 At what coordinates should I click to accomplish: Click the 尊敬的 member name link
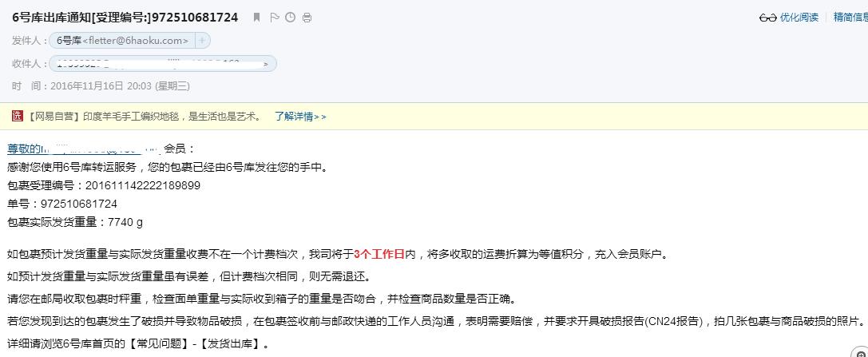pos(84,149)
